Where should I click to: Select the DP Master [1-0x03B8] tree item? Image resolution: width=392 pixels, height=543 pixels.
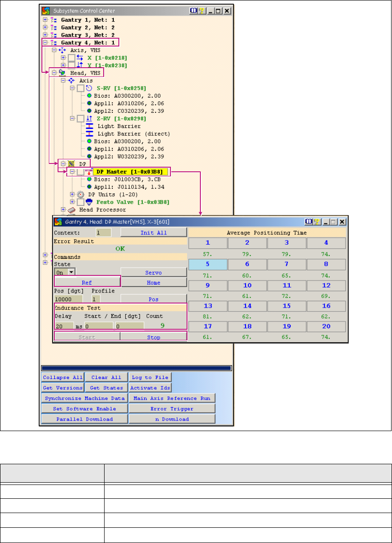pos(132,172)
